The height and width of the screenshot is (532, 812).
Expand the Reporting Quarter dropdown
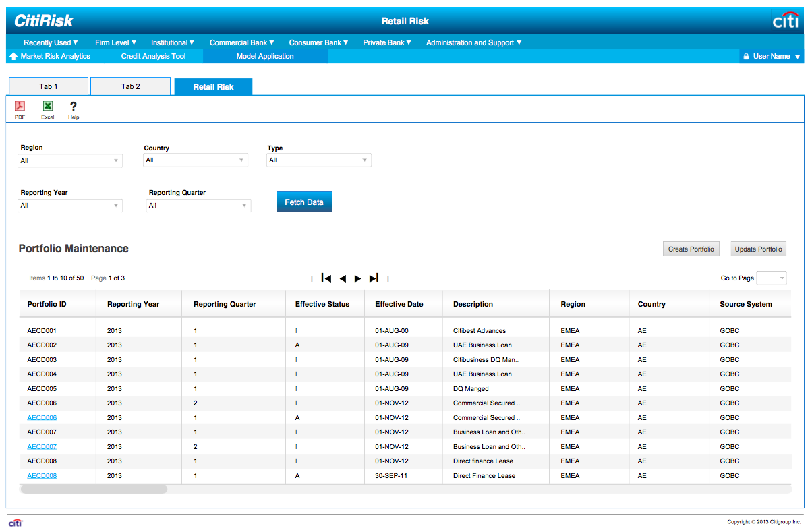coord(198,206)
